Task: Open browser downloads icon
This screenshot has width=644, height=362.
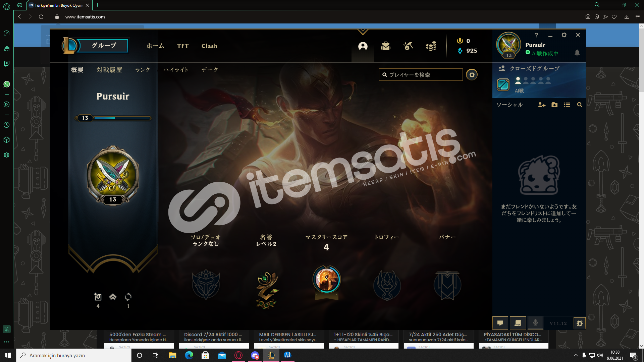Action: (626, 17)
